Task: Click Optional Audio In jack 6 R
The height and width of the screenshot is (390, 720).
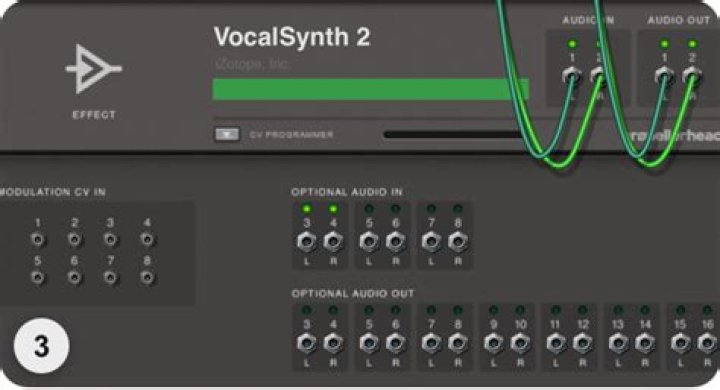Action: click(x=395, y=242)
